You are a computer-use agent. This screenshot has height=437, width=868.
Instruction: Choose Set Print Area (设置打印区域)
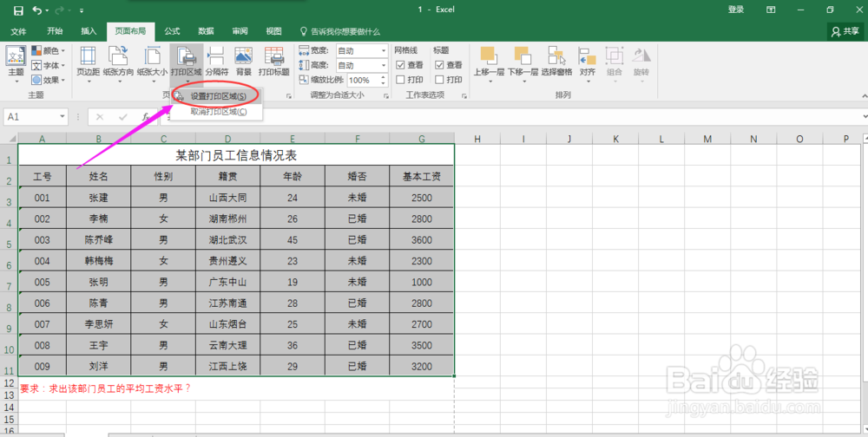click(x=218, y=96)
